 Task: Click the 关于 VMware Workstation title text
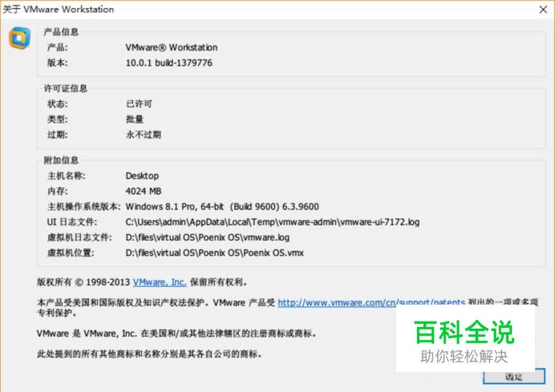(59, 10)
